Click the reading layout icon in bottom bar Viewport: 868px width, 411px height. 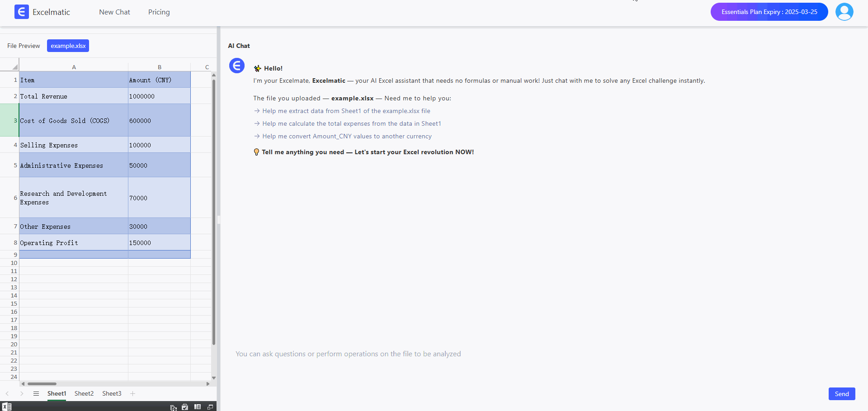coord(198,407)
